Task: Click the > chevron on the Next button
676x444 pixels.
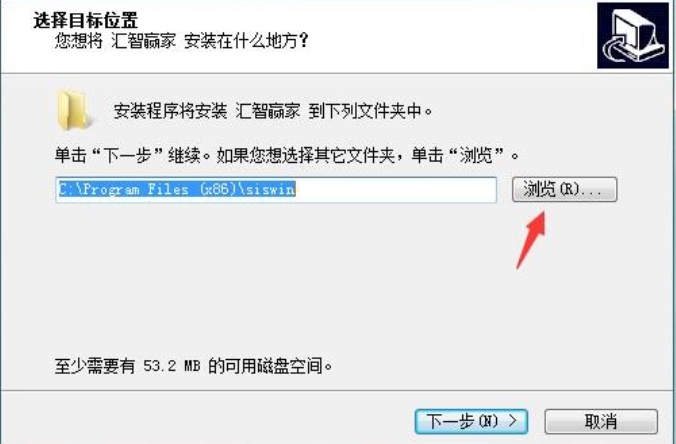Action: coord(512,420)
